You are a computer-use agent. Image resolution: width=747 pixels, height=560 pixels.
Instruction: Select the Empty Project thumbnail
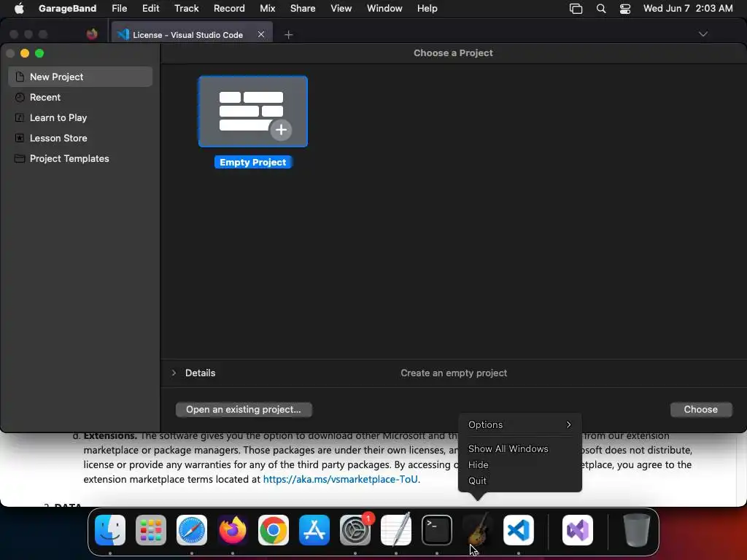click(253, 112)
